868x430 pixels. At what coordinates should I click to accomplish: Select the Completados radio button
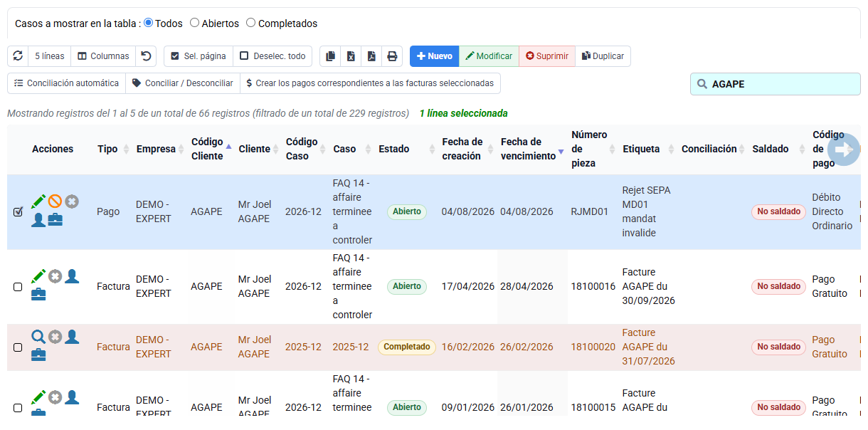pyautogui.click(x=250, y=23)
